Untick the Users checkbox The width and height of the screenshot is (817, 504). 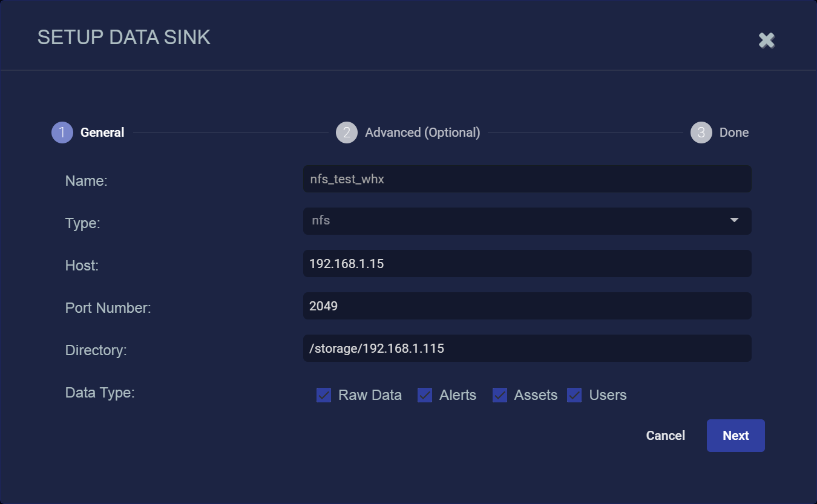point(574,395)
